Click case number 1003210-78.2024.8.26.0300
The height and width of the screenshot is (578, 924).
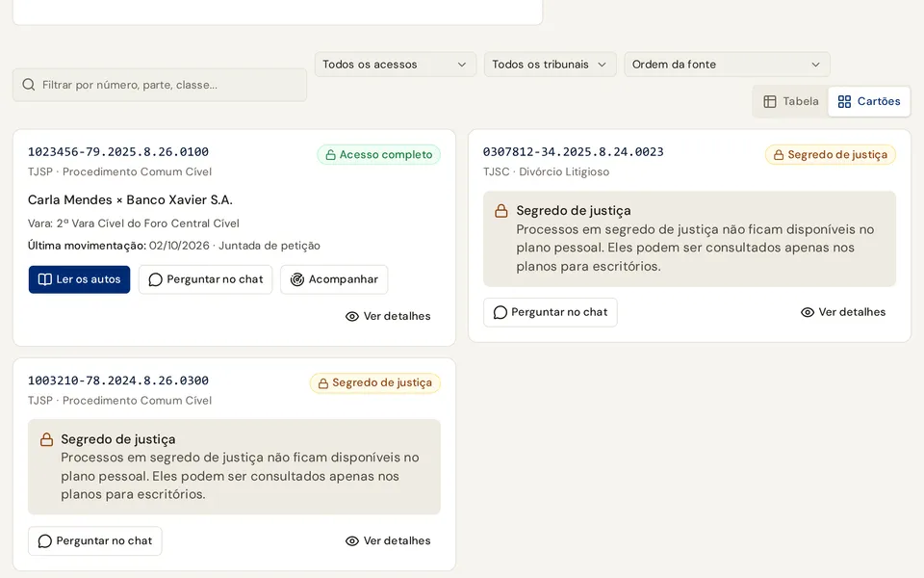click(x=118, y=381)
